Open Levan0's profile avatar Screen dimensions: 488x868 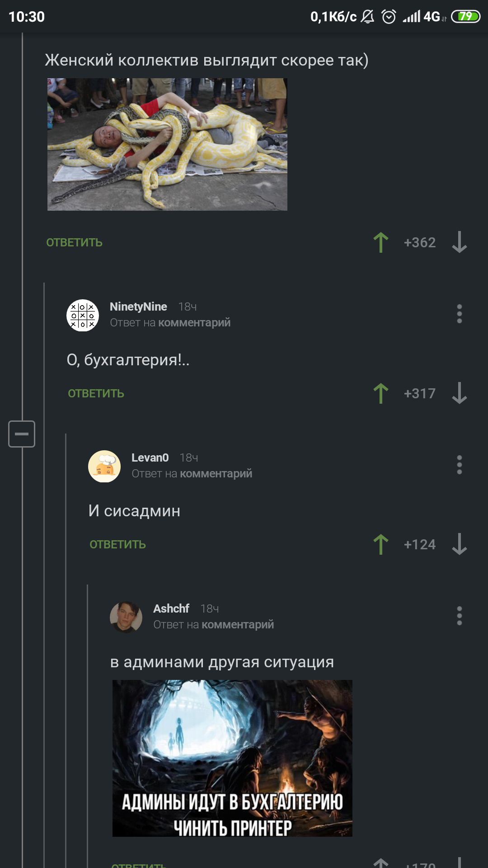[x=104, y=467]
